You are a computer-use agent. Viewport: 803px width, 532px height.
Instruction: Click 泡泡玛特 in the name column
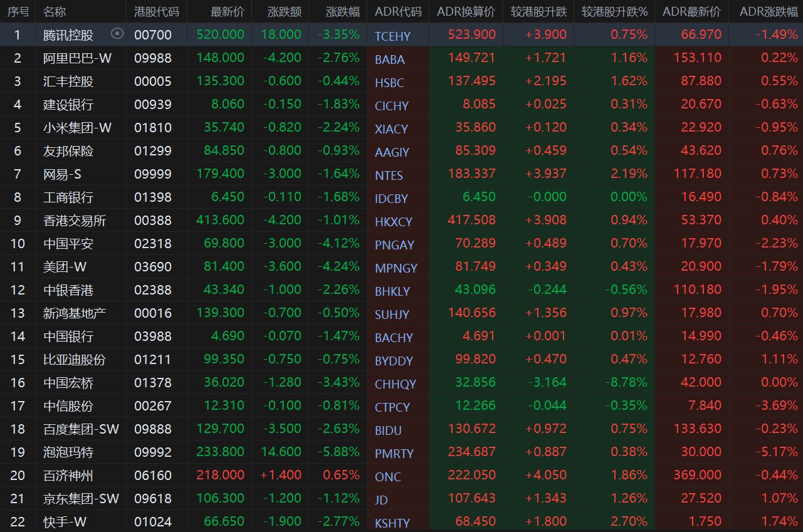point(68,452)
